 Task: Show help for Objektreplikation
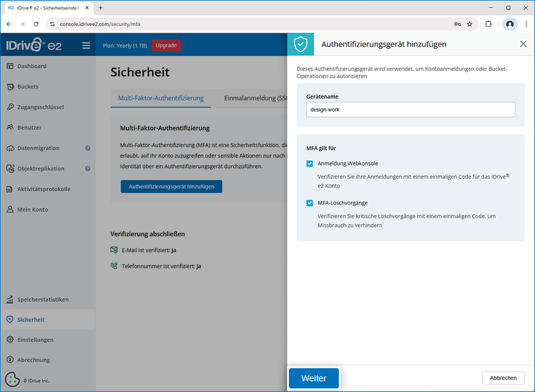[x=87, y=169]
